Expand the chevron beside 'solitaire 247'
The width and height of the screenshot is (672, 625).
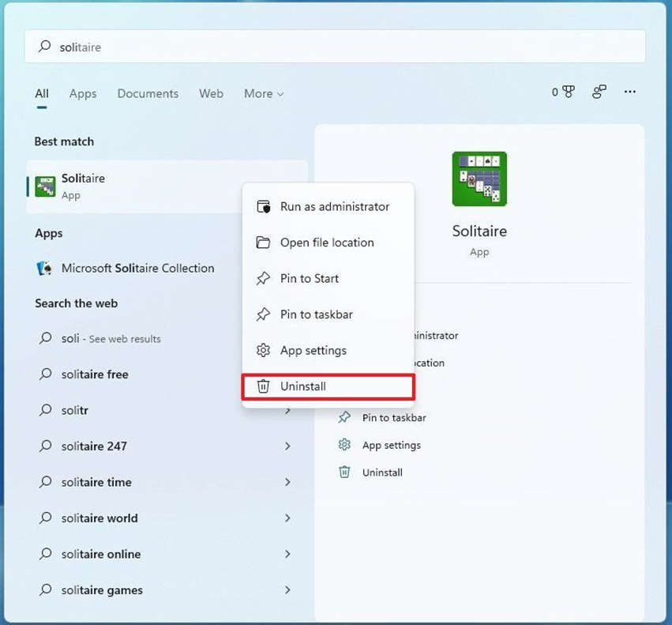point(287,446)
